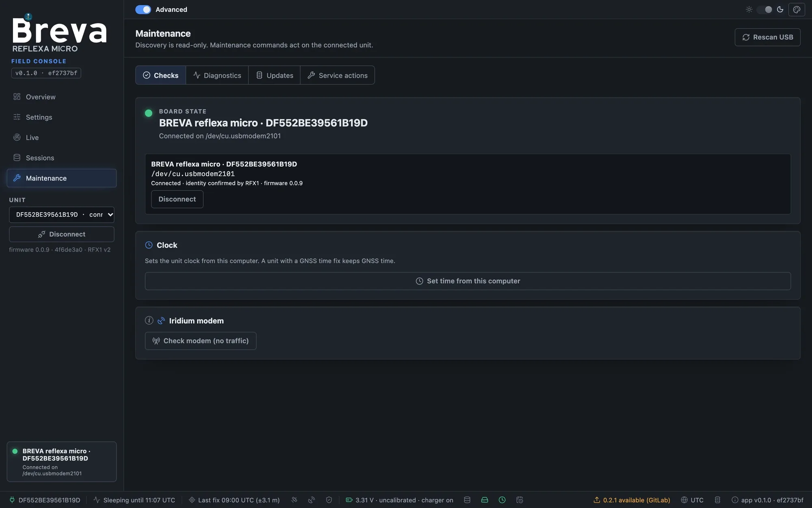Viewport: 812px width, 508px height.
Task: Click the green hard drive icon in status bar
Action: 485,500
